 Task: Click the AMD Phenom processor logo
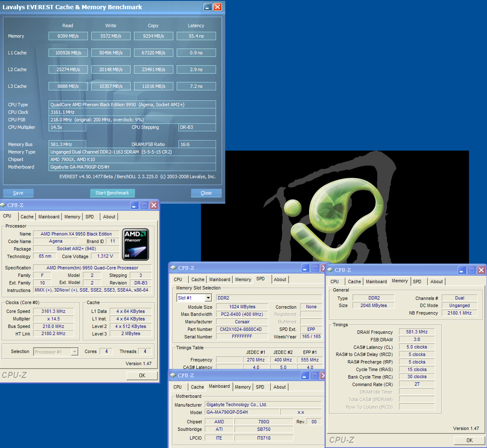135,244
